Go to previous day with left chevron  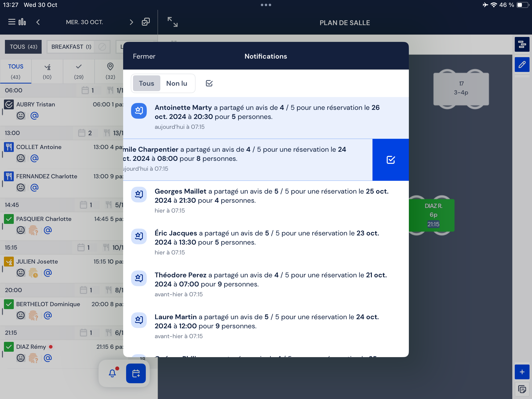tap(38, 22)
